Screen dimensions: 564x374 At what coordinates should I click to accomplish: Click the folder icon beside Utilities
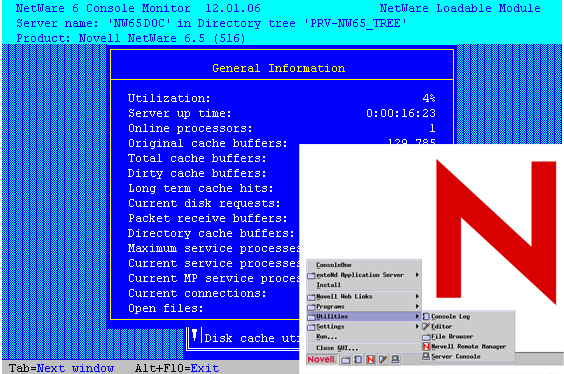[311, 317]
